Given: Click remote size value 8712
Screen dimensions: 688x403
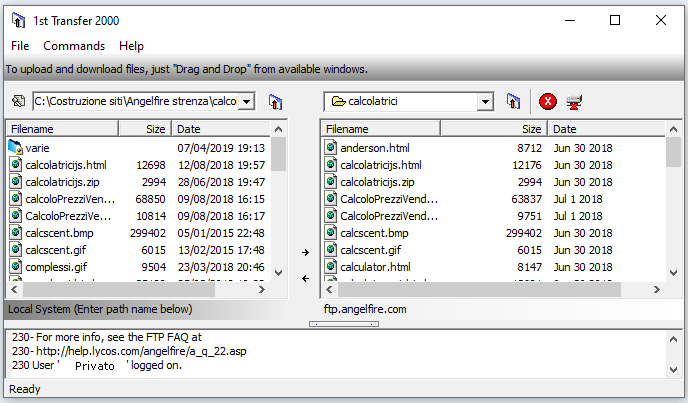Looking at the screenshot, I should [x=529, y=148].
